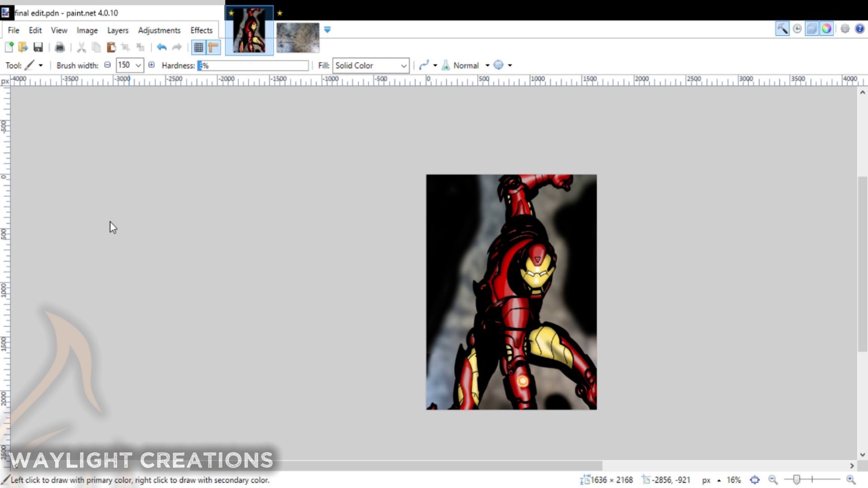Click the 16% zoom level value
This screenshot has height=488, width=868.
734,480
